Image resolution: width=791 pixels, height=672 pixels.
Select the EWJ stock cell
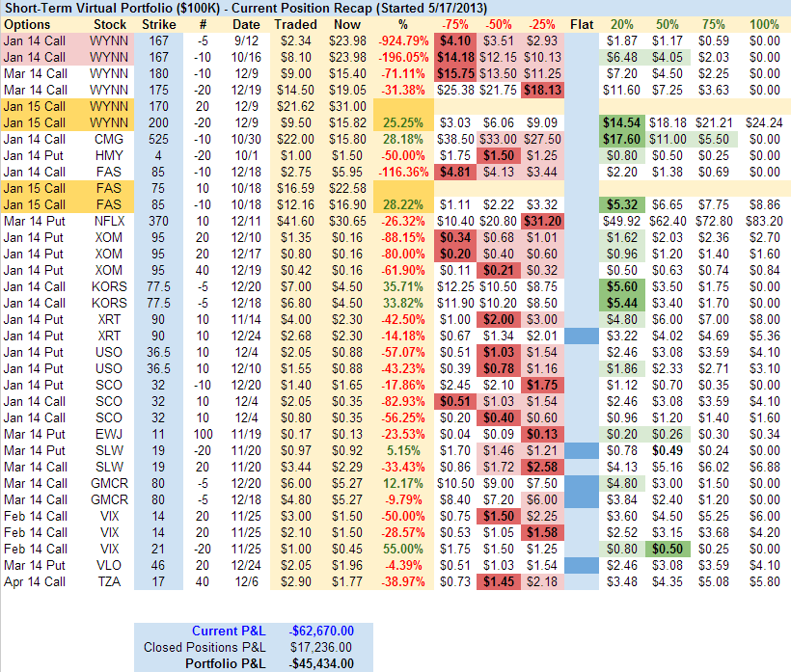tap(109, 434)
